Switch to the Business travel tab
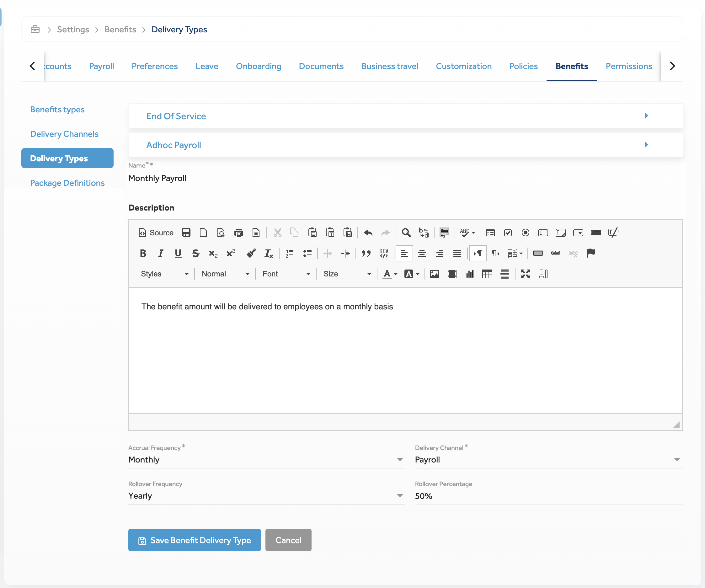Screen dimensions: 705x588 pyautogui.click(x=389, y=66)
